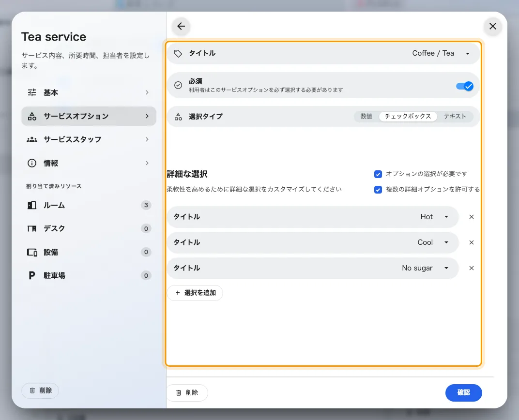
Task: Click the shapes icon next to サービスオプション
Action: (x=32, y=116)
